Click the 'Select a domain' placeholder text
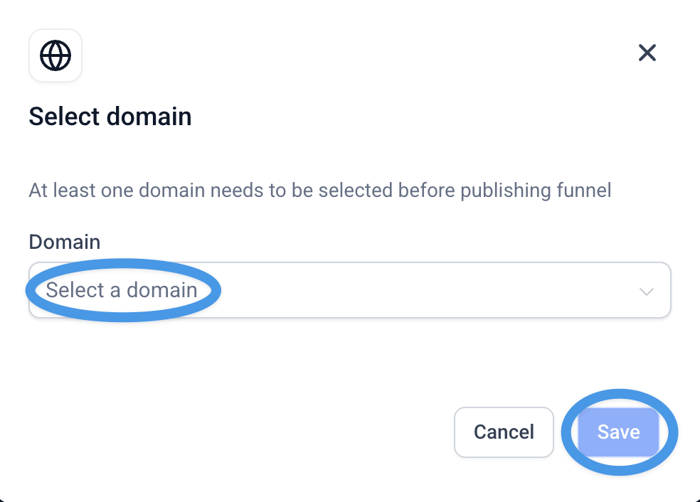The height and width of the screenshot is (502, 700). click(121, 291)
